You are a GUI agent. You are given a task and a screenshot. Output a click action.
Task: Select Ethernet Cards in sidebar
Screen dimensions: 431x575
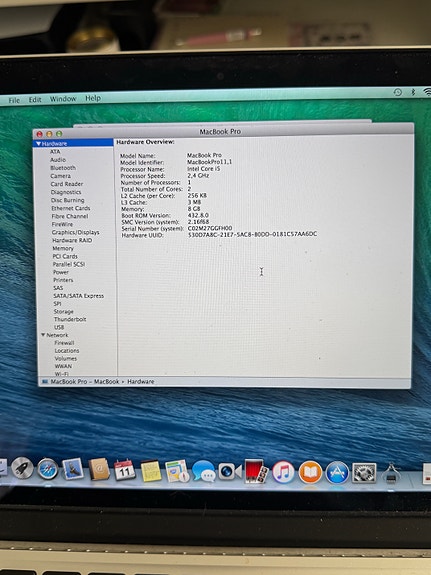(70, 208)
